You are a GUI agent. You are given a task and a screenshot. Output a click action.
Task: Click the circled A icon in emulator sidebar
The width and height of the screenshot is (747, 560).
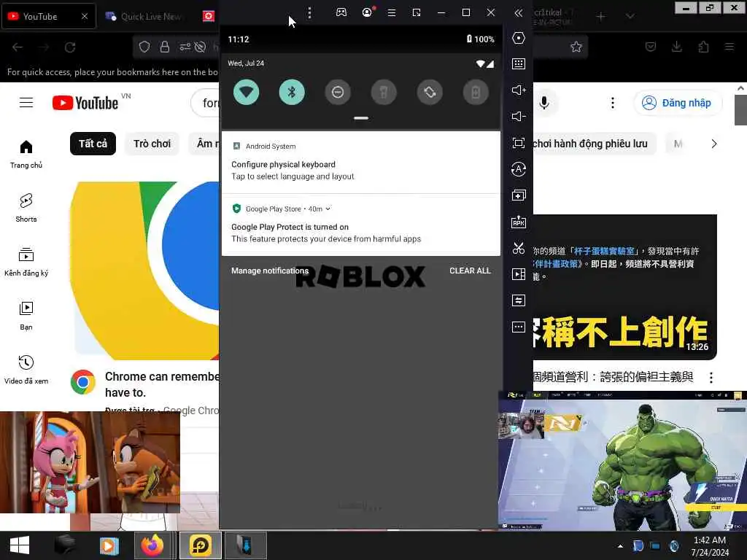519,169
